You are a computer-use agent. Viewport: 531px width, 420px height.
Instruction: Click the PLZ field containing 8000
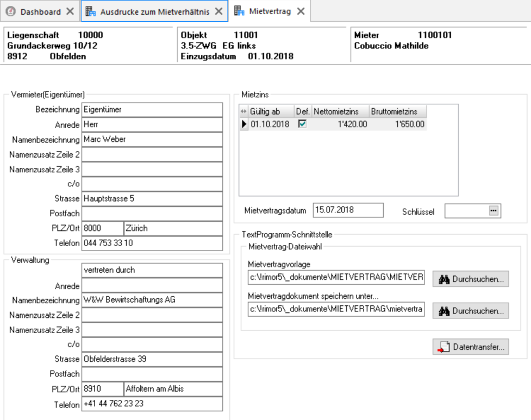(x=102, y=229)
